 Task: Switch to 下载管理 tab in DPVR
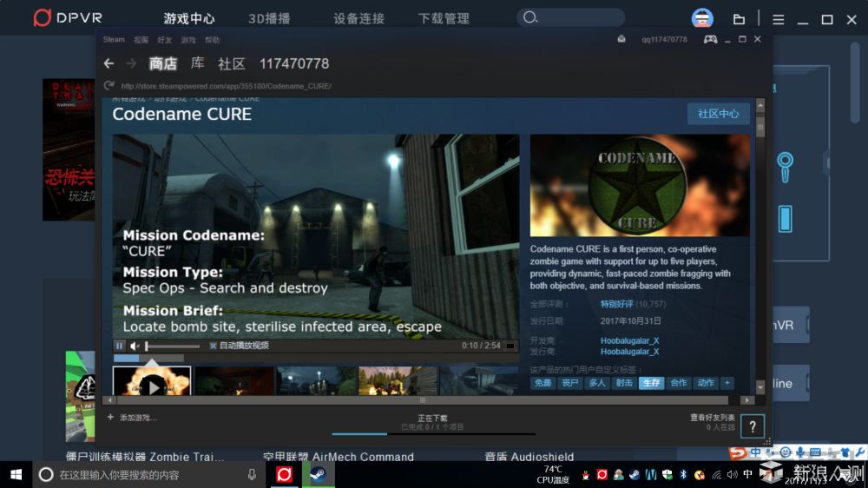point(444,18)
